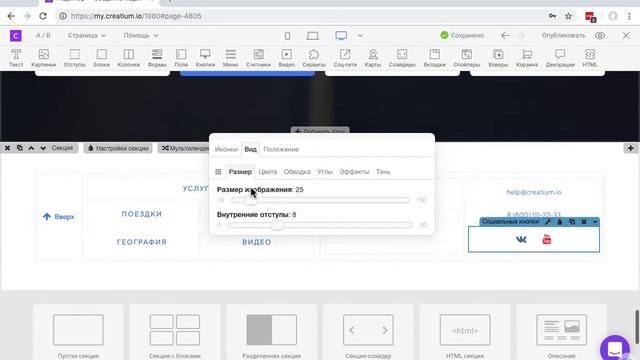Open the Вкладки tool

pos(434,58)
